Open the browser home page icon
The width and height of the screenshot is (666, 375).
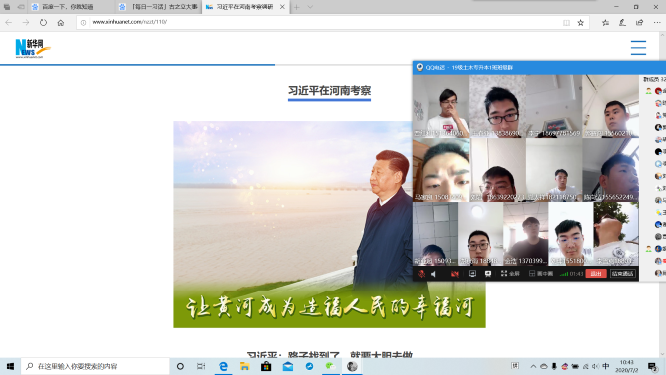click(x=61, y=23)
